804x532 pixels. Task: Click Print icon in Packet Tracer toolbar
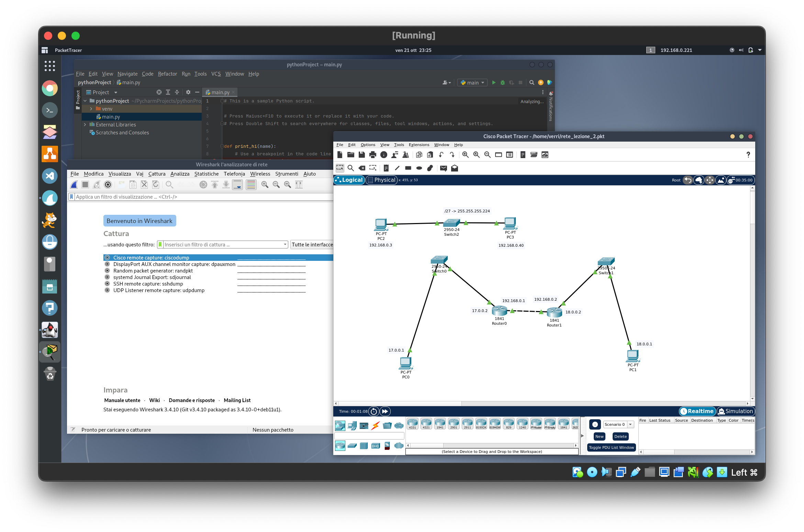(373, 155)
